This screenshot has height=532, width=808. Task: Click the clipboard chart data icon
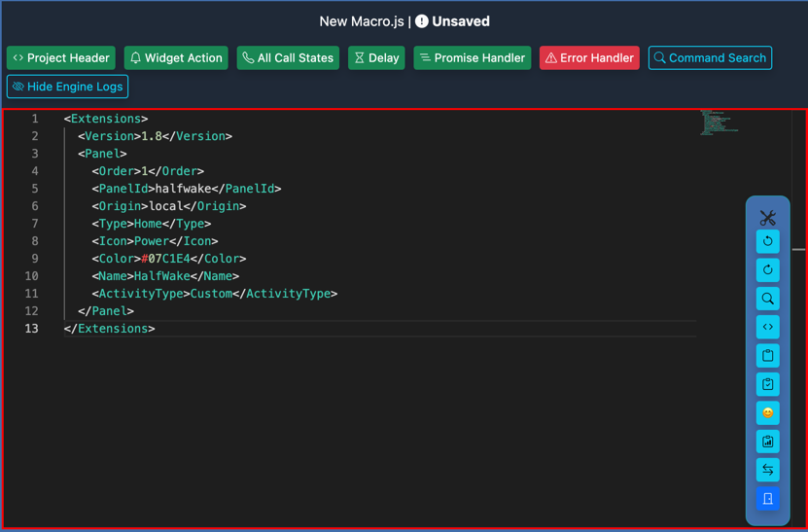767,442
